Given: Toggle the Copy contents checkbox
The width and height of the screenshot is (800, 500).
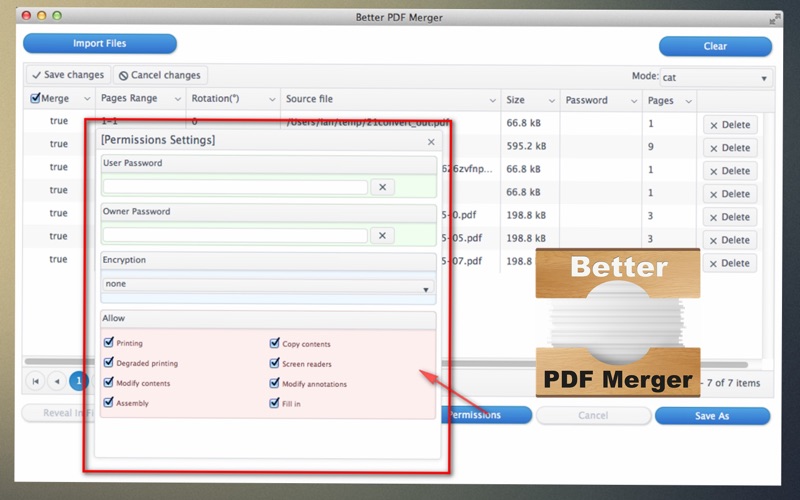Looking at the screenshot, I should pyautogui.click(x=274, y=343).
